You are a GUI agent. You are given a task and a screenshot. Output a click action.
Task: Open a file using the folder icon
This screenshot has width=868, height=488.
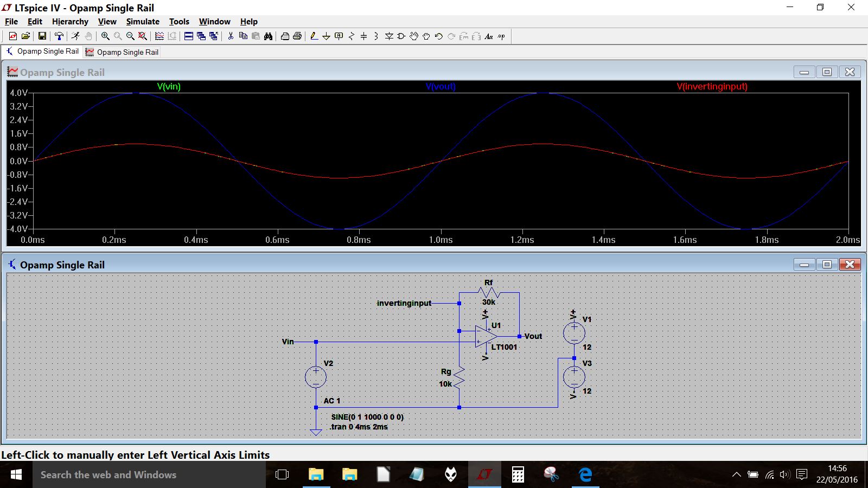[25, 36]
